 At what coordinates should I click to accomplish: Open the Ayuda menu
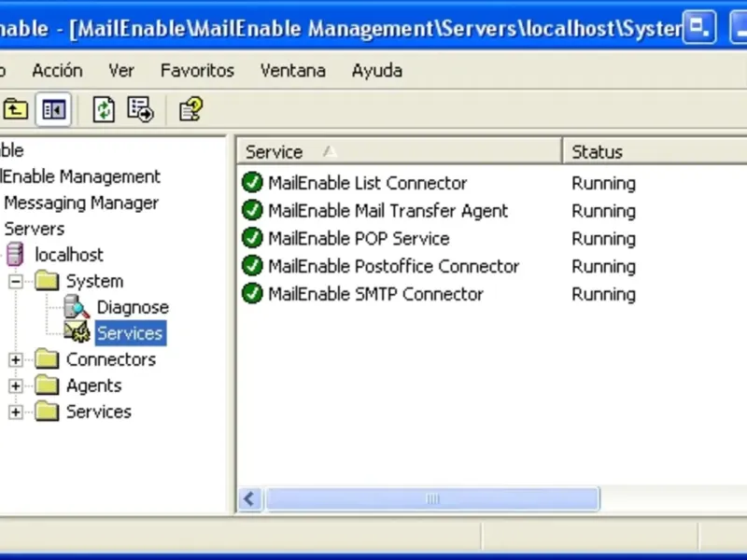377,71
